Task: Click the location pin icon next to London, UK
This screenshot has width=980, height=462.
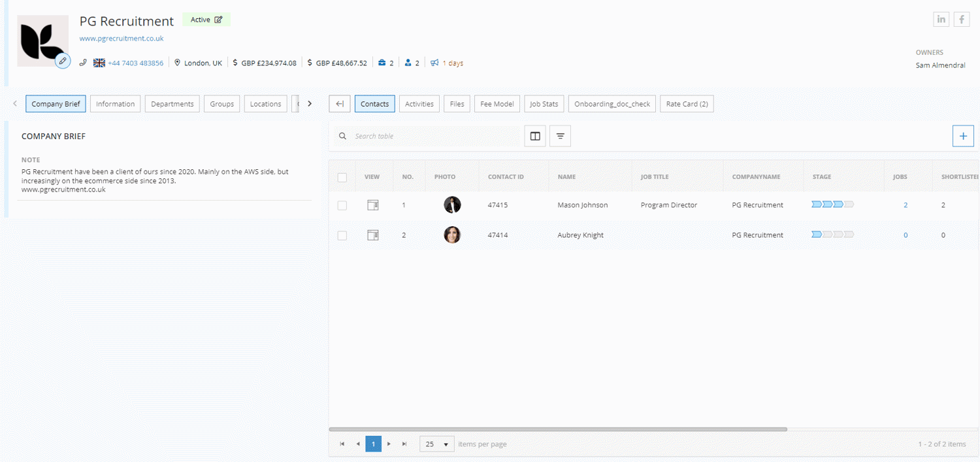Action: tap(177, 63)
